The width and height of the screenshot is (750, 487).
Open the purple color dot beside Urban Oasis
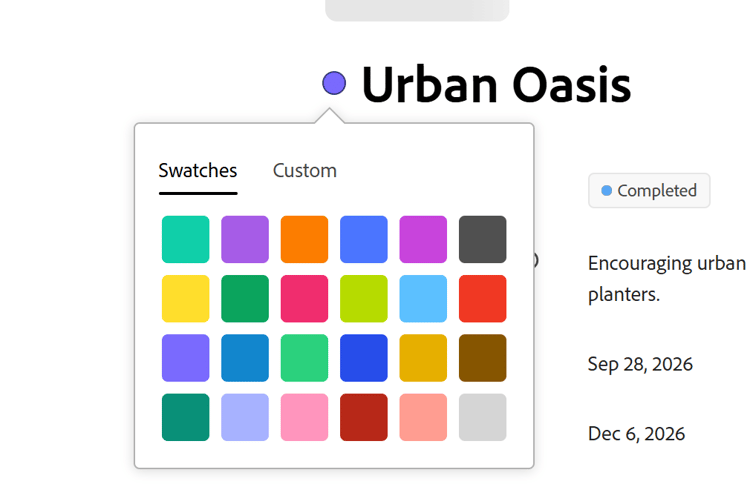(x=334, y=83)
